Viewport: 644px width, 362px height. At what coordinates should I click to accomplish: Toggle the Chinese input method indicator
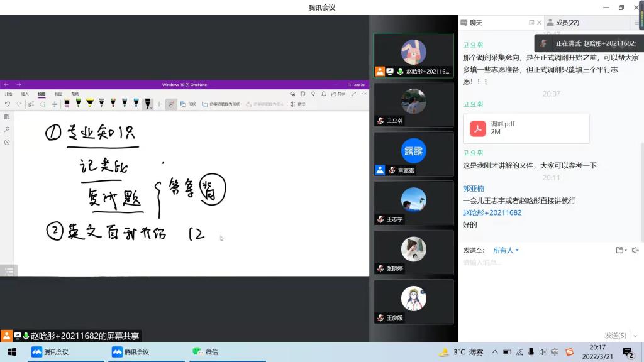tap(555, 352)
